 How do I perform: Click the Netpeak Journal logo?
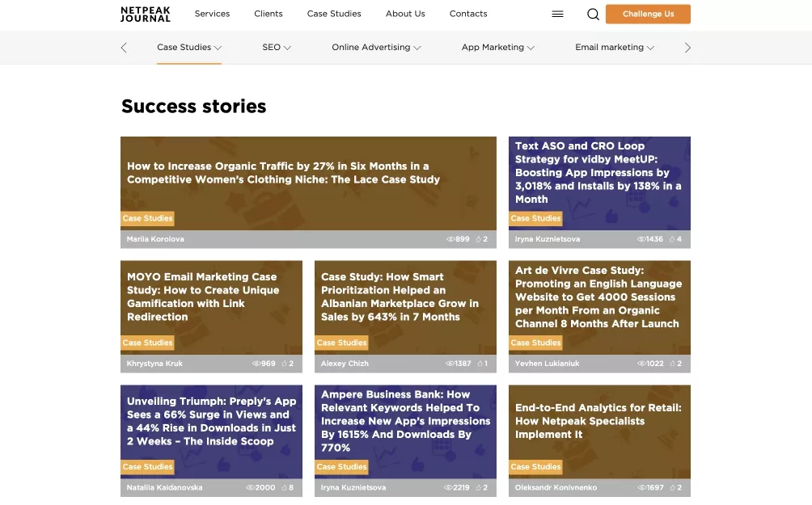(145, 14)
